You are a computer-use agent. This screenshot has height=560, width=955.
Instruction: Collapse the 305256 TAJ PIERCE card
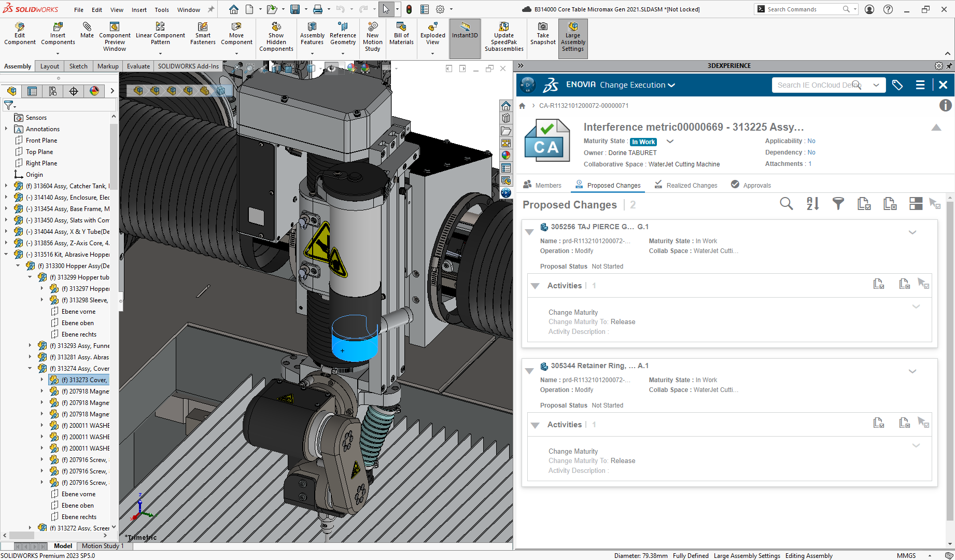(x=529, y=232)
